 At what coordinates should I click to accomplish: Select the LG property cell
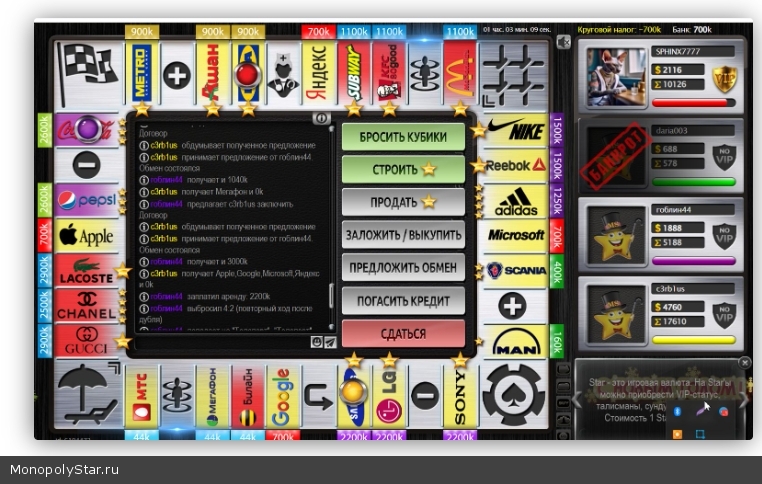click(389, 396)
